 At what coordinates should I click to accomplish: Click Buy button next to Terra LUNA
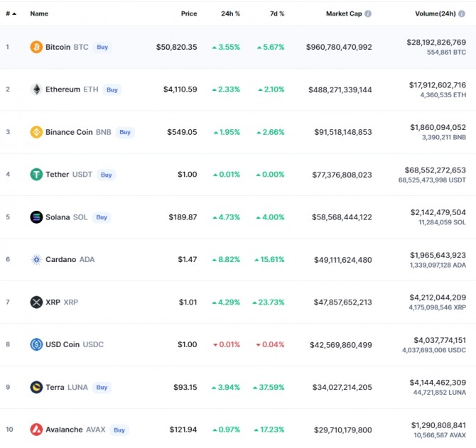click(102, 388)
